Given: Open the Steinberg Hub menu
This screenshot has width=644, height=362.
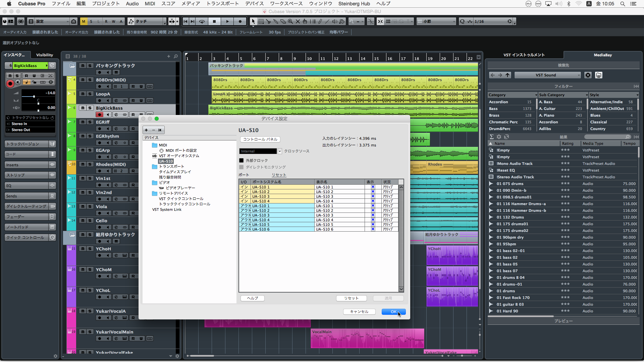Looking at the screenshot, I should (x=354, y=4).
